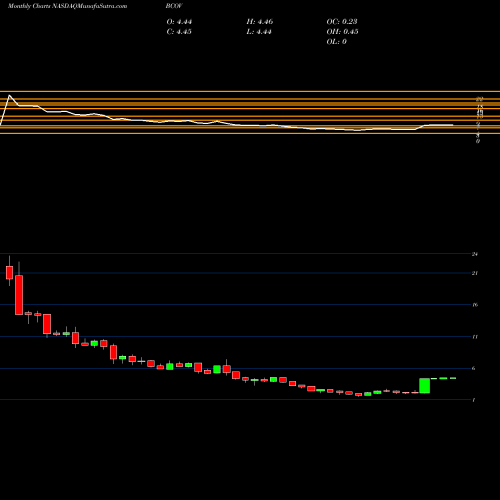Click the "O: 4.44" open value
This screenshot has width=500, height=500.
[179, 22]
